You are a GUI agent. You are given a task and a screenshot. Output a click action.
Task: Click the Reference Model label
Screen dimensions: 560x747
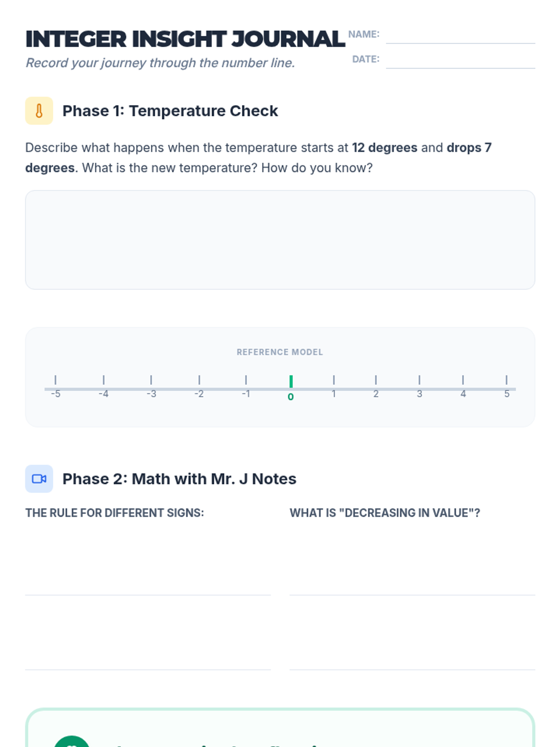280,352
